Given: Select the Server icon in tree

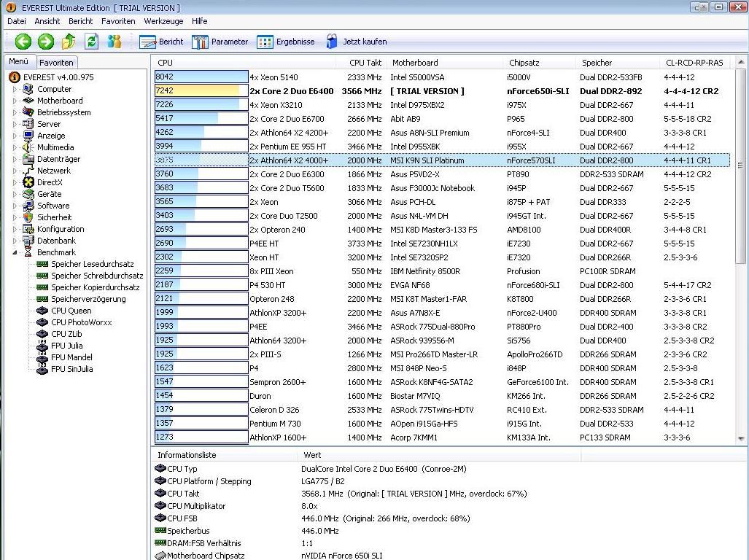Looking at the screenshot, I should (28, 124).
